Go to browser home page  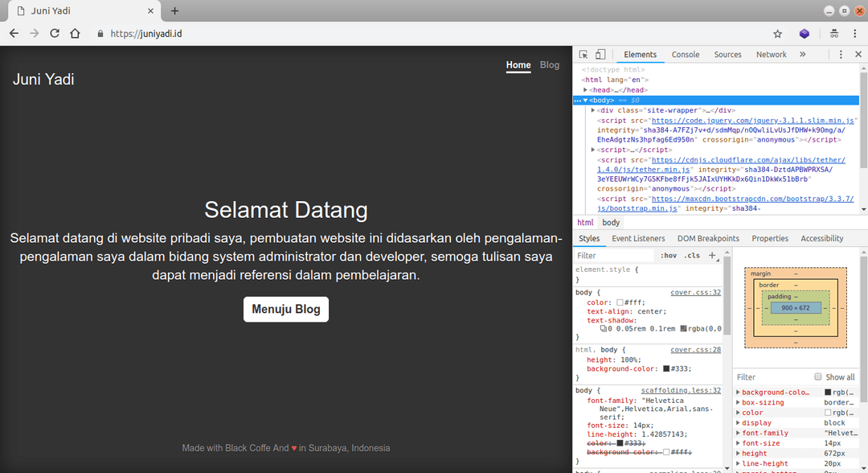pos(75,34)
